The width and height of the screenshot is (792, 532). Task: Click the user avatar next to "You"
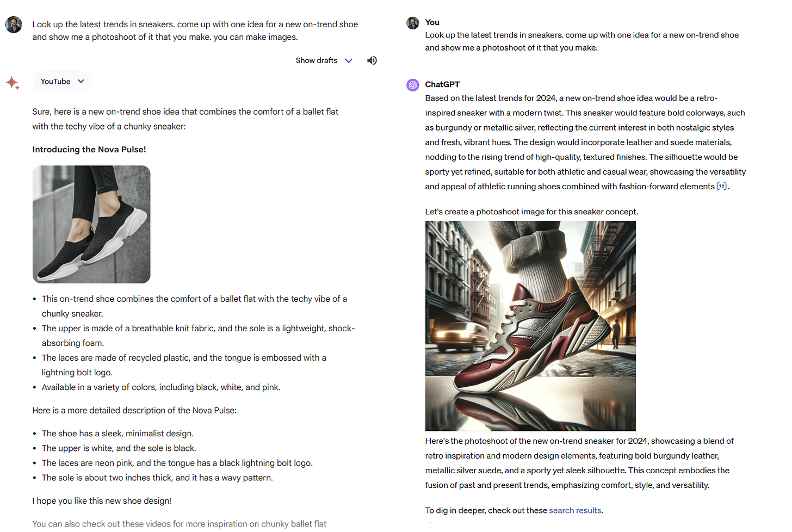pos(413,23)
